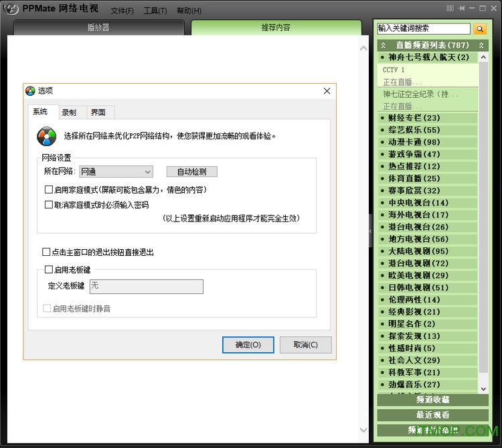
Task: Click the disabled 启用老板键时静音 checkbox
Action: coord(47,309)
